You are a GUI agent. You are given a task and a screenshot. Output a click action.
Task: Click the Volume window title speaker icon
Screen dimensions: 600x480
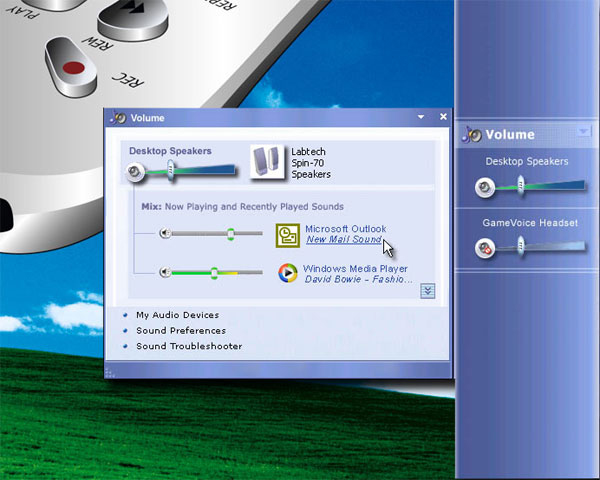click(118, 118)
